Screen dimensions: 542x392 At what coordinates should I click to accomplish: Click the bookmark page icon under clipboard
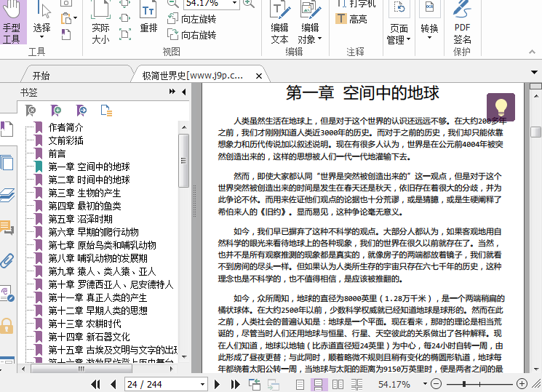point(66,35)
